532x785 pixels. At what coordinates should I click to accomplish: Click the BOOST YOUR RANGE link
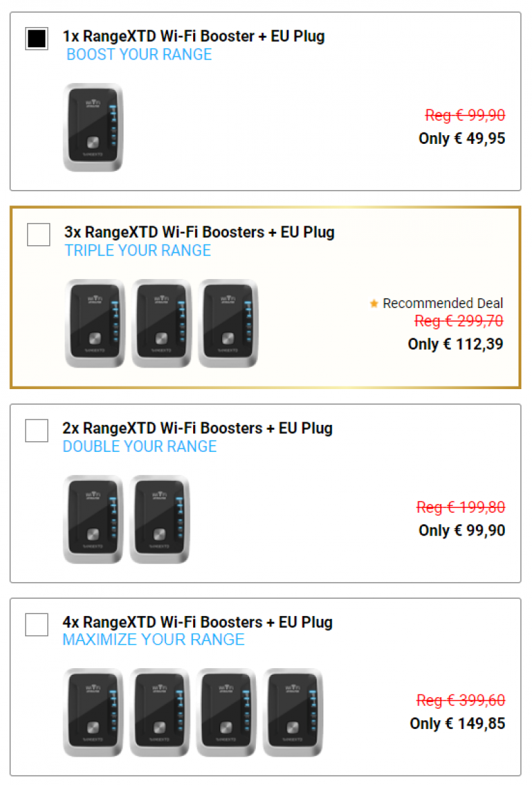point(139,55)
